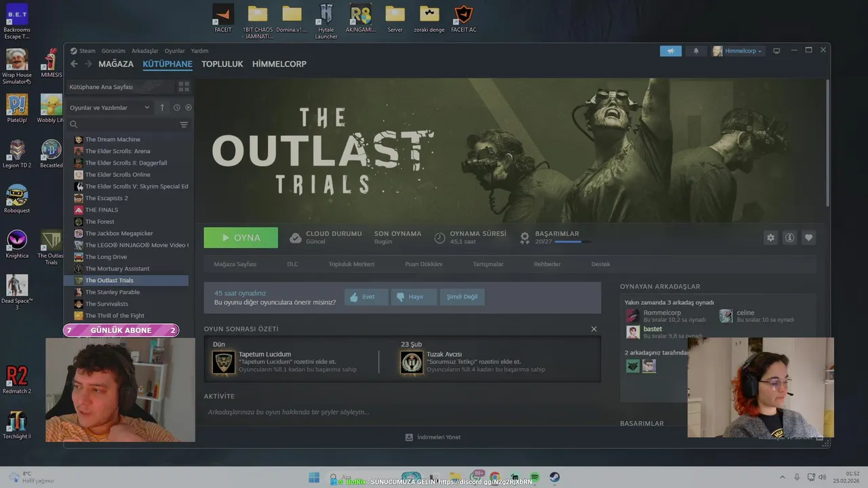Click the Tapetum Lucidum achievement badge
Image resolution: width=868 pixels, height=488 pixels.
point(224,362)
